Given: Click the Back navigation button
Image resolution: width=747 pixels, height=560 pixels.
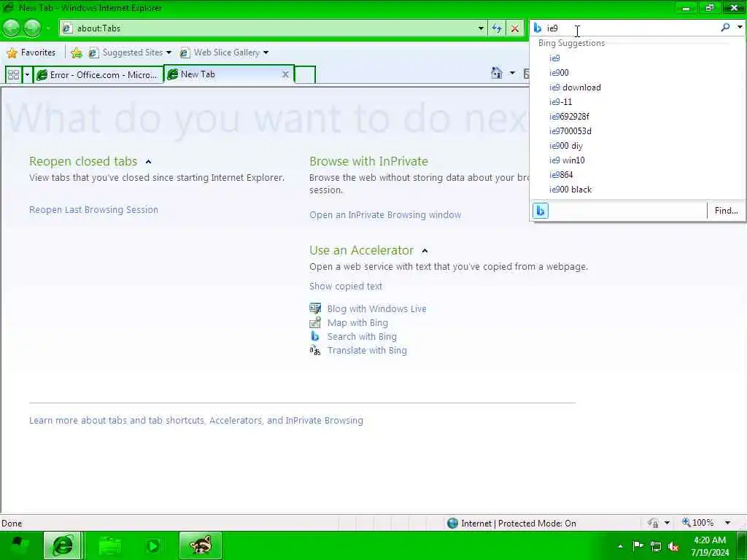Looking at the screenshot, I should tap(12, 28).
